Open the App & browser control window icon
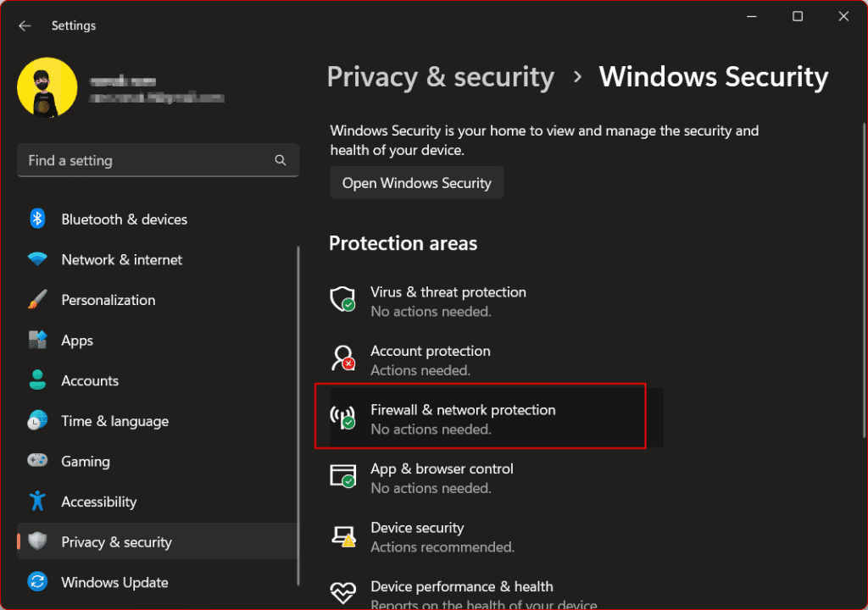Screen dimensions: 868x610 pyautogui.click(x=342, y=476)
